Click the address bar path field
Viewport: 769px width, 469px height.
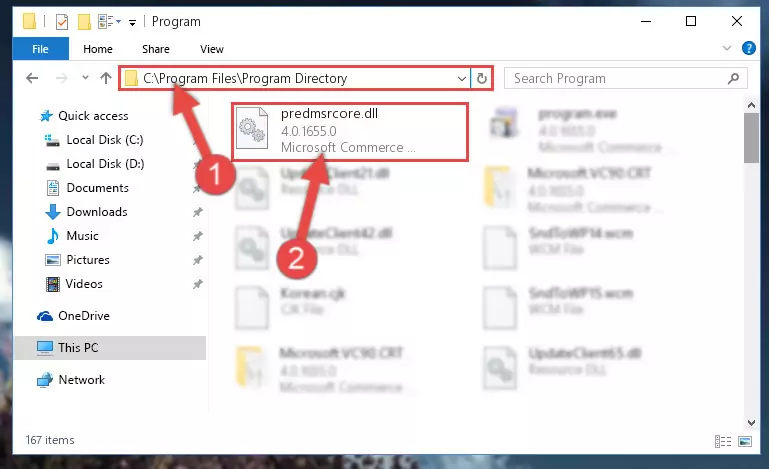click(293, 78)
